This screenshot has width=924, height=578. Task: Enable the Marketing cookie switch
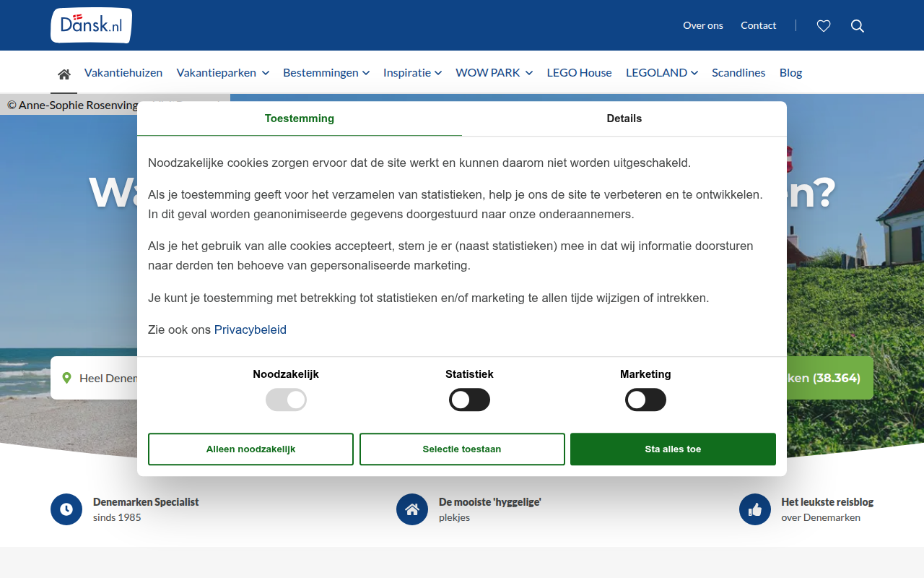point(645,400)
